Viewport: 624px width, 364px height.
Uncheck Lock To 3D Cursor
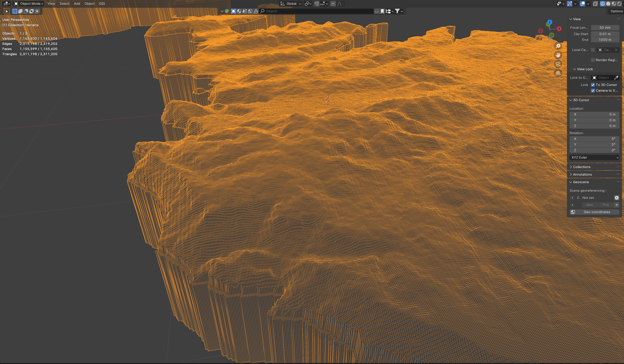pos(593,85)
